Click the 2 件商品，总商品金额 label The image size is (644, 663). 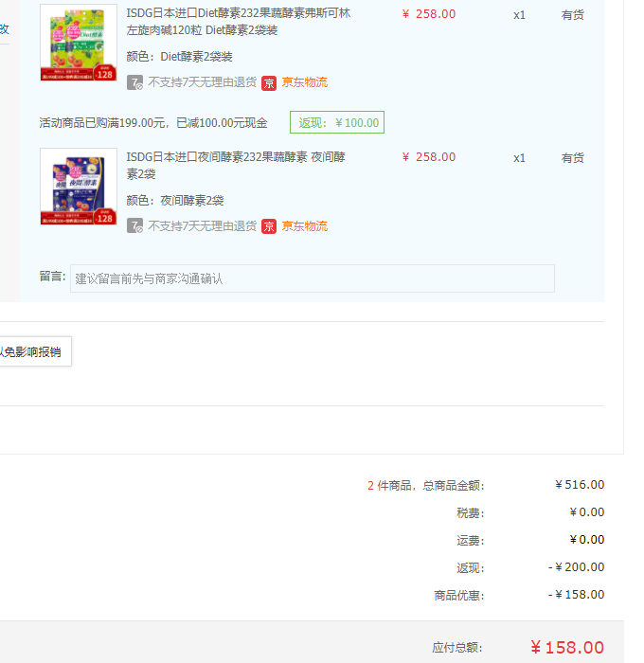[x=426, y=485]
